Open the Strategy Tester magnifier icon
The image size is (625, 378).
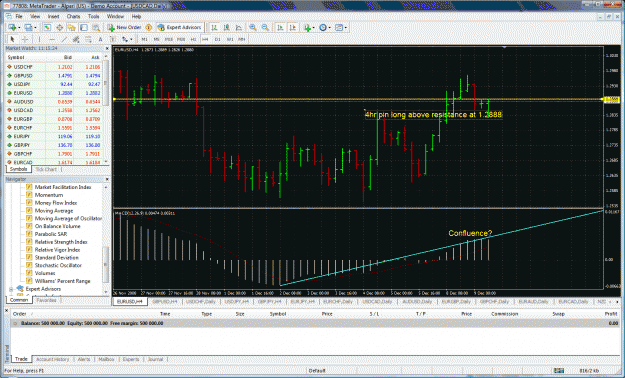coord(96,28)
